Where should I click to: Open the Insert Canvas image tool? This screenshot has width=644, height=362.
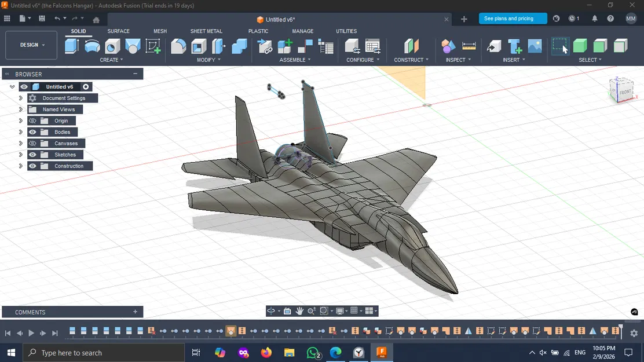[x=534, y=45]
